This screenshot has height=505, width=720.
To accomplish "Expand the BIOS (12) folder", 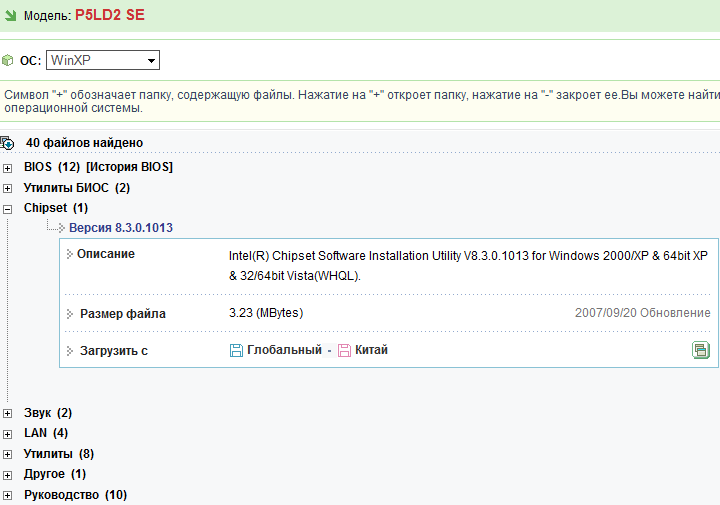I will [8, 167].
